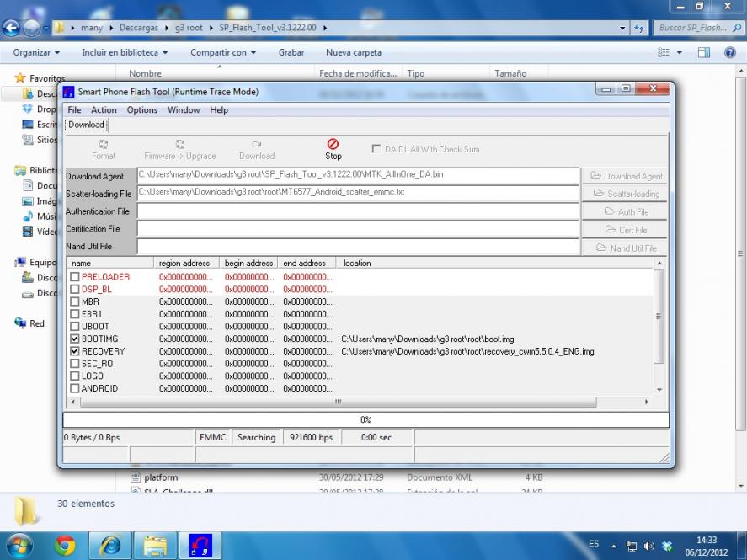Click the Buscar SP_Flash search field
Viewport: 747px width, 560px height.
[x=697, y=28]
